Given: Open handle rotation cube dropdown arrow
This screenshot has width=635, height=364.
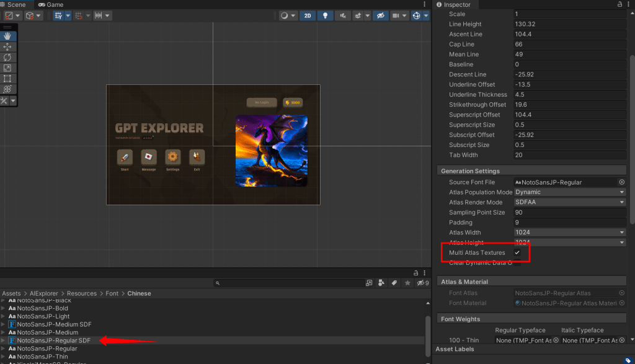Looking at the screenshot, I should 38,16.
